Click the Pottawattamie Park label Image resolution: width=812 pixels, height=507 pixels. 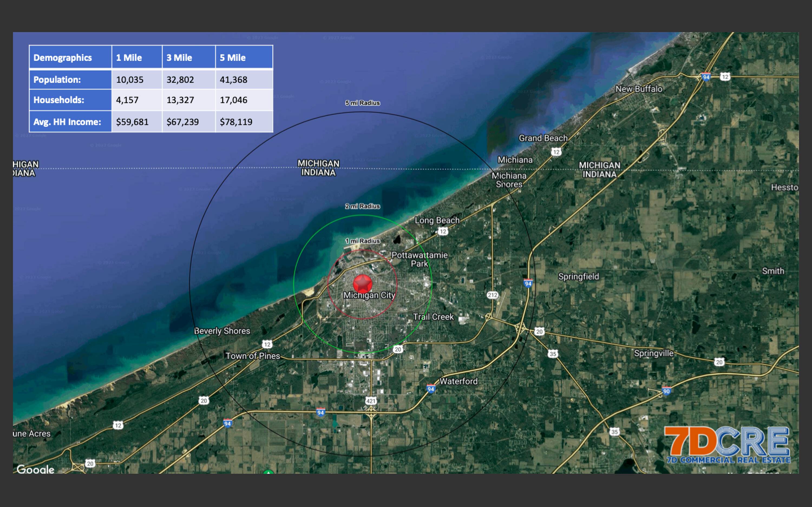420,259
